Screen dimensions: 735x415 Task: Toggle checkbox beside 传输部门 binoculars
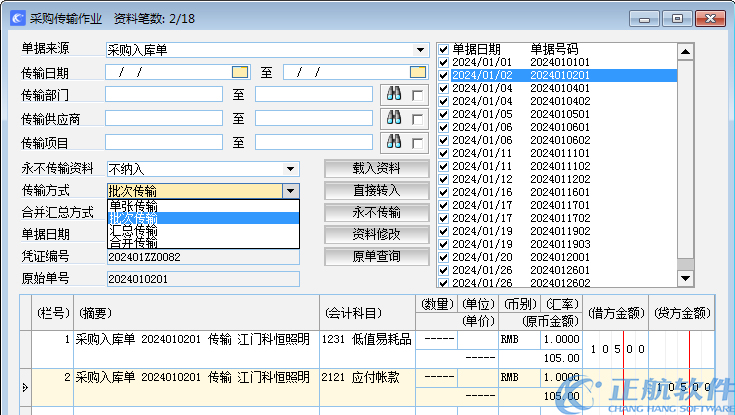416,95
